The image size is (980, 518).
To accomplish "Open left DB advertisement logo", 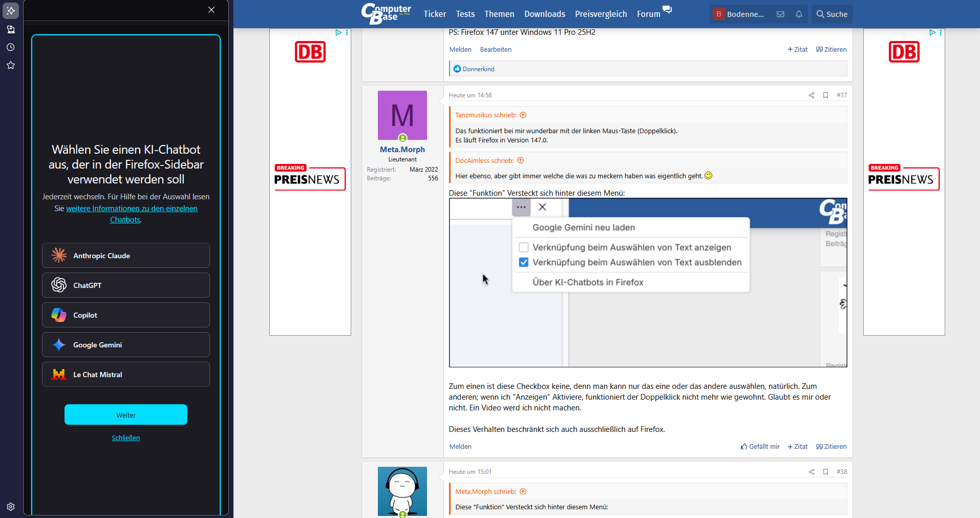I will pos(310,52).
